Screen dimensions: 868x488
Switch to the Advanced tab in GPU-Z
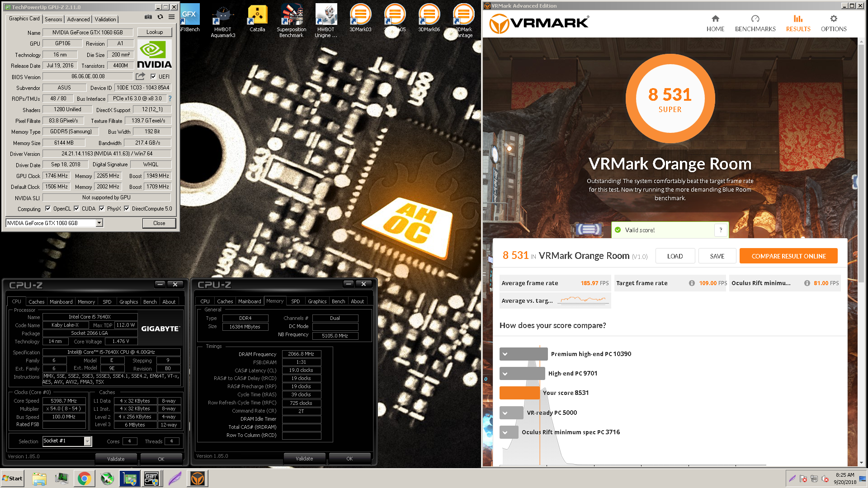78,19
